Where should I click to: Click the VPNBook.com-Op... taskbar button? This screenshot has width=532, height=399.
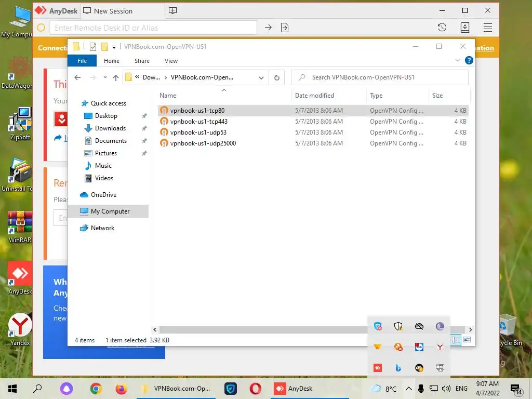(x=176, y=389)
